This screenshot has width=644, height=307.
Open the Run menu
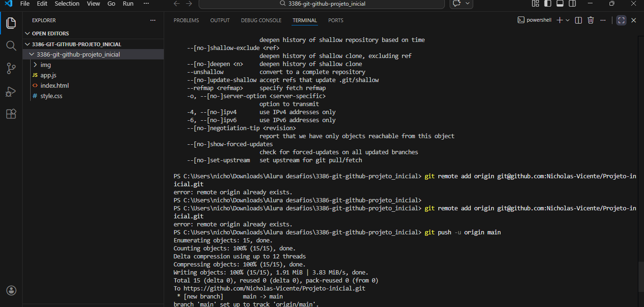(x=128, y=4)
